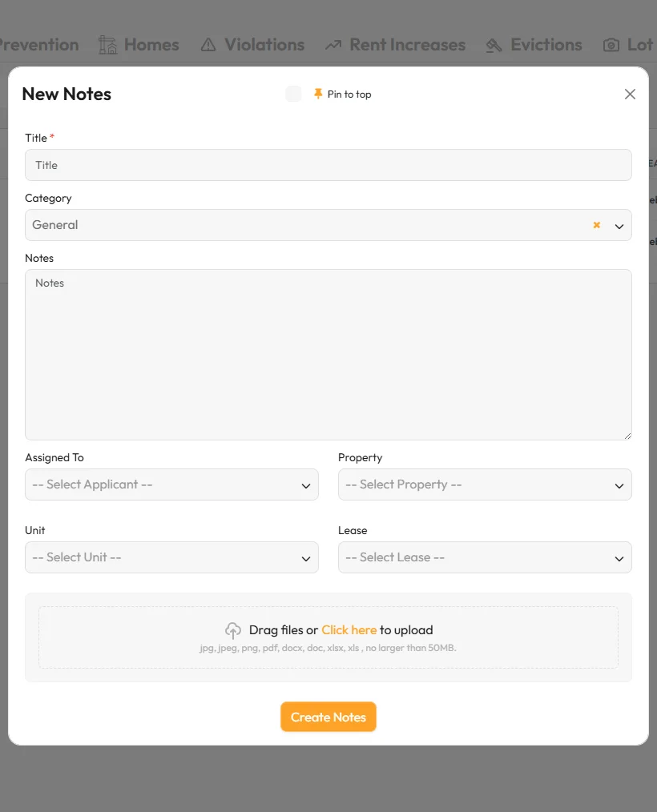
Task: Click the Homes building icon
Action: click(x=108, y=45)
